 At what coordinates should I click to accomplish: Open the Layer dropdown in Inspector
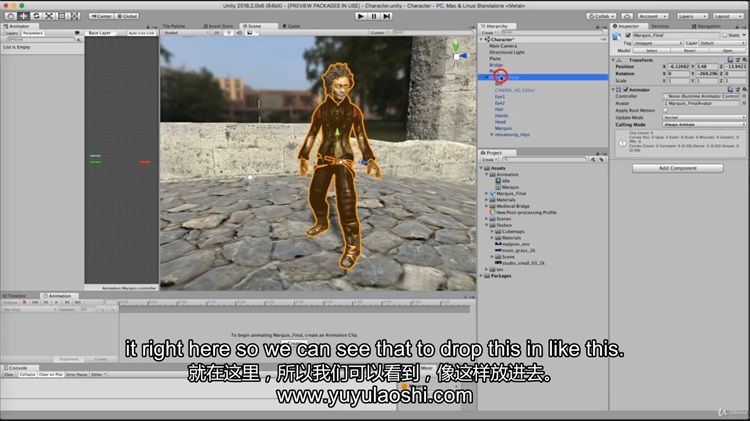pyautogui.click(x=722, y=43)
